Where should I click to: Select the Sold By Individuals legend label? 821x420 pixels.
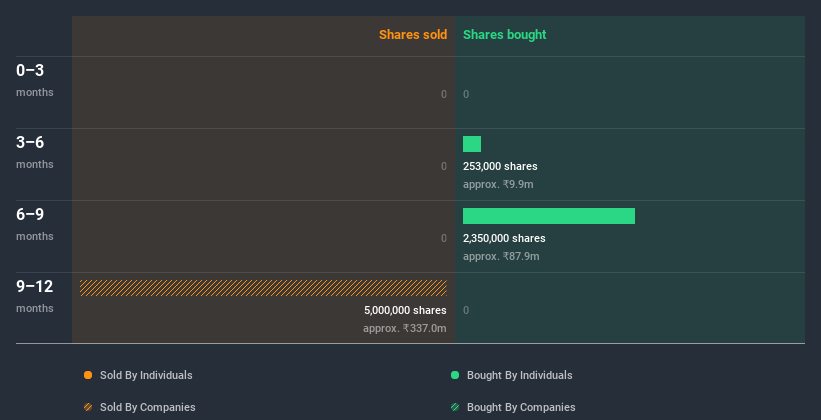pyautogui.click(x=146, y=375)
